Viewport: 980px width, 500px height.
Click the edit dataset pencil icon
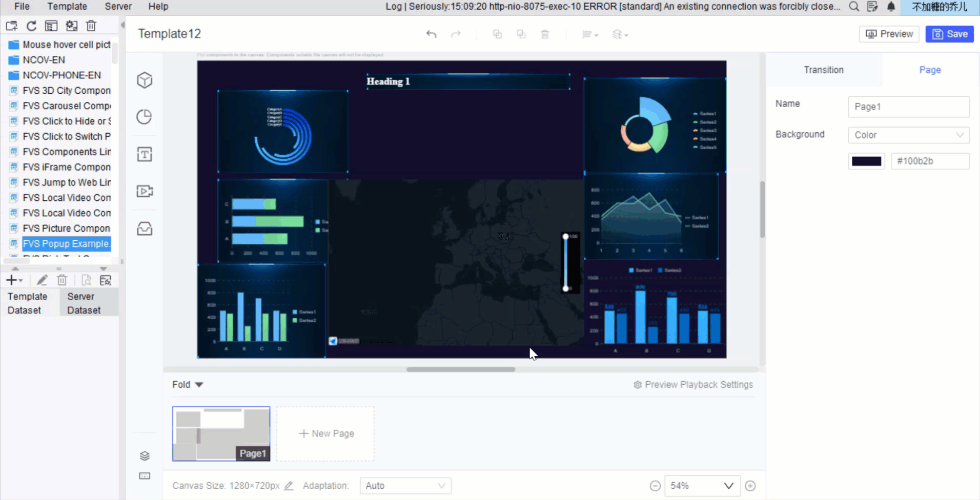[x=42, y=280]
